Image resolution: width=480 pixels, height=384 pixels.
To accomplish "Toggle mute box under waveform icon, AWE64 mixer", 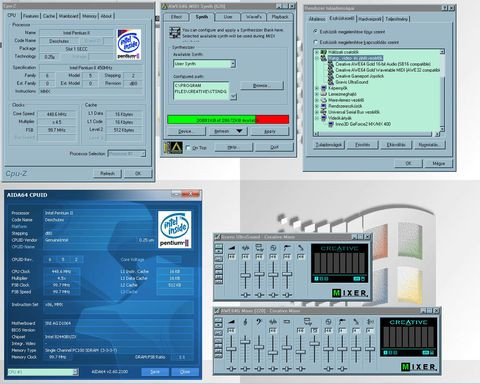I will click(273, 330).
